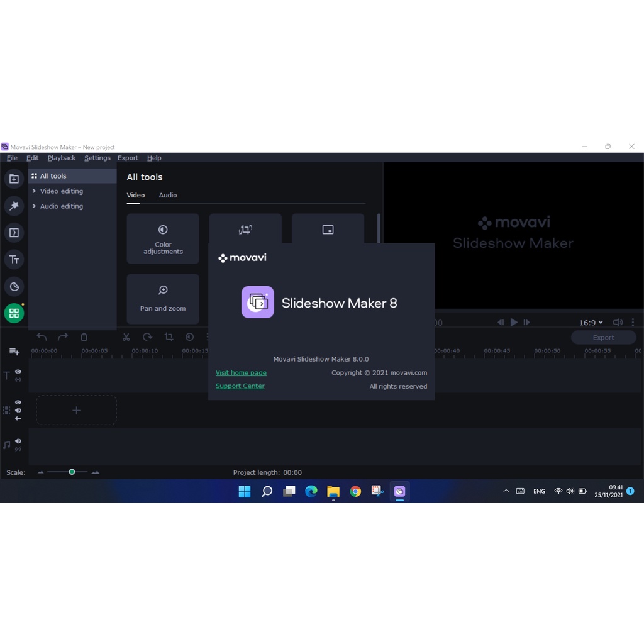644x644 pixels.
Task: Hide the video track using eye icon
Action: [18, 402]
